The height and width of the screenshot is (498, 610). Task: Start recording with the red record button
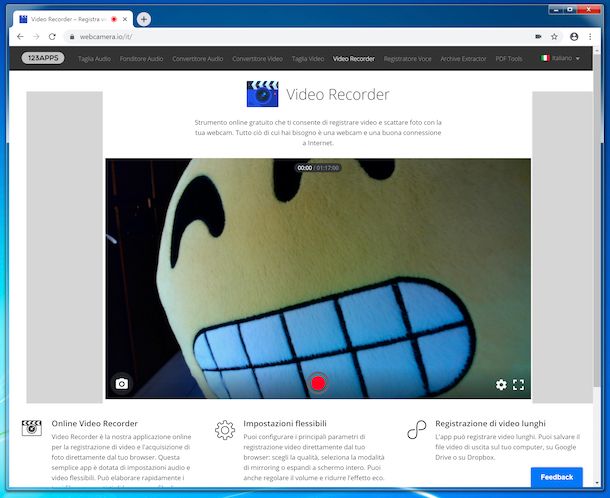[318, 383]
